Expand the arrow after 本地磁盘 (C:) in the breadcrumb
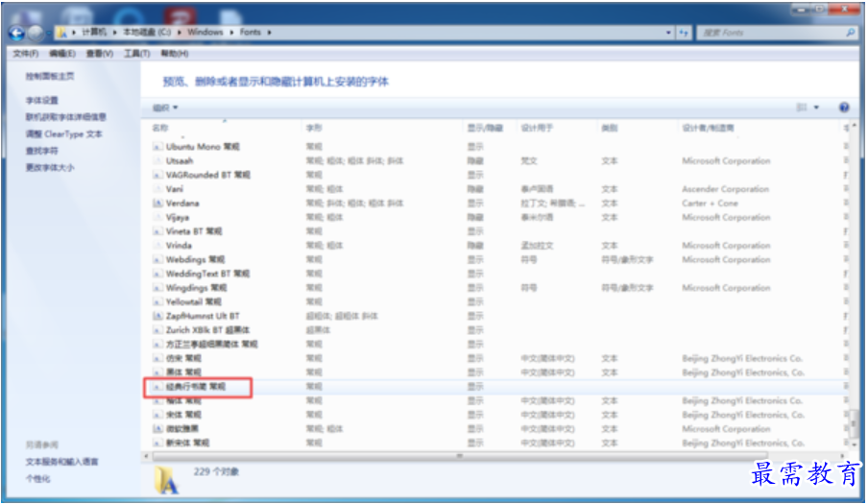868x504 pixels. [x=180, y=33]
